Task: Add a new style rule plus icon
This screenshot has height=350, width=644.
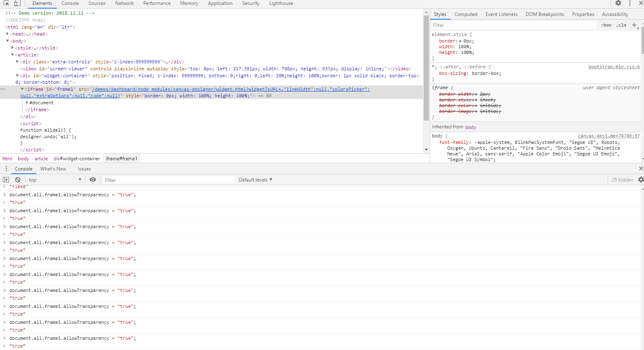Action: [634, 25]
